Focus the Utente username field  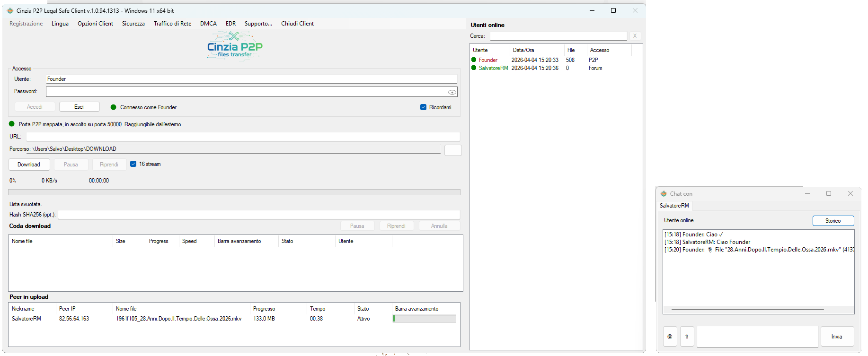tap(251, 79)
